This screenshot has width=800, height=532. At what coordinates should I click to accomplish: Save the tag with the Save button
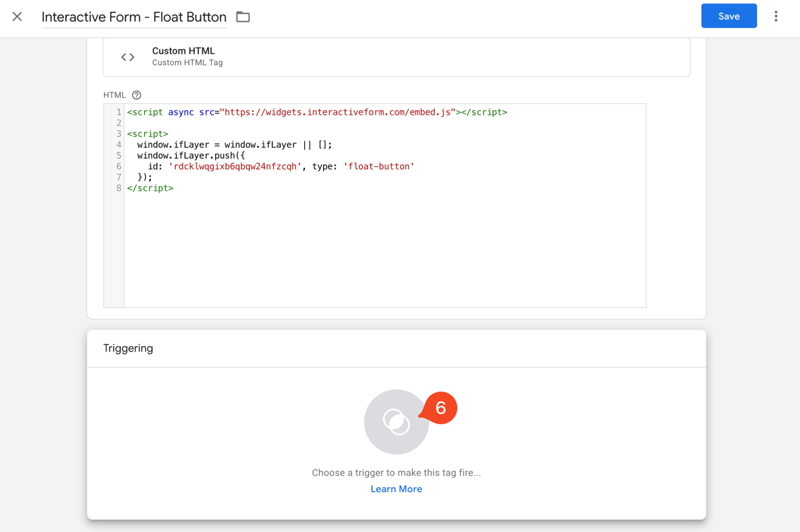[x=729, y=16]
